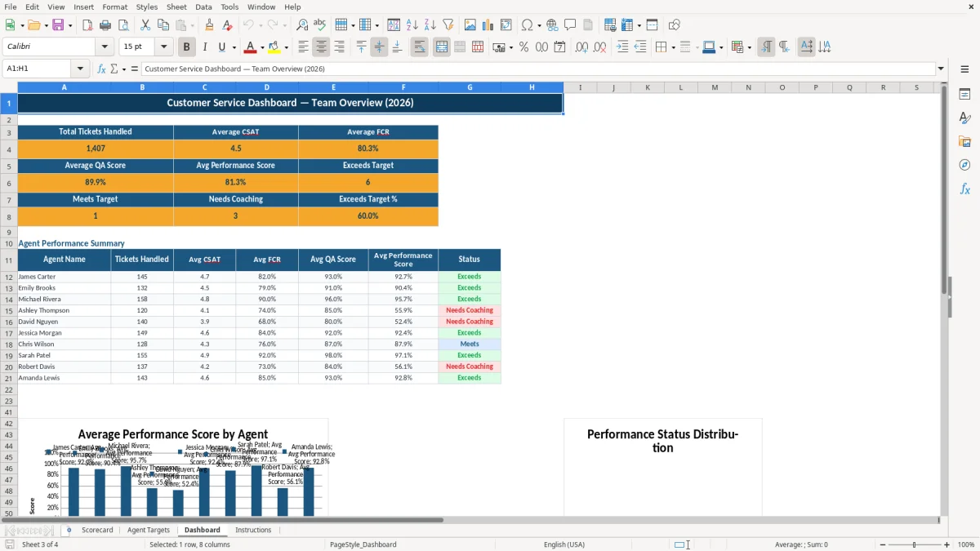The height and width of the screenshot is (551, 980).
Task: Click in the formula input line
Action: click(537, 69)
